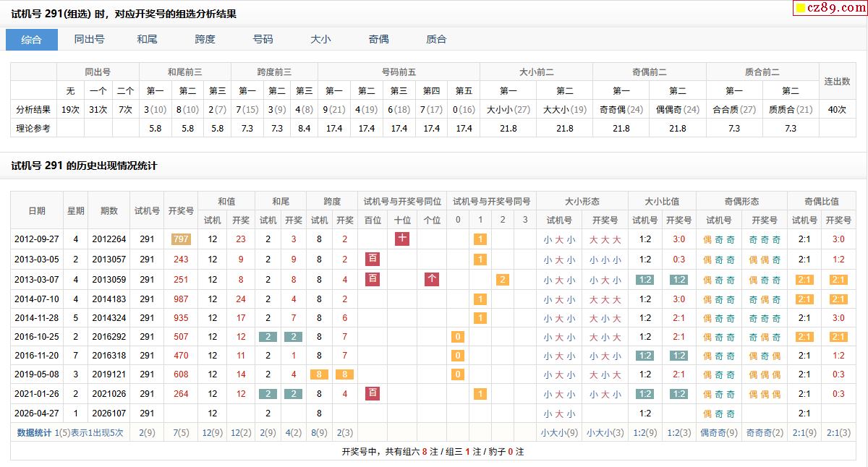
Task: Select the 综合 tab
Action: [x=32, y=40]
